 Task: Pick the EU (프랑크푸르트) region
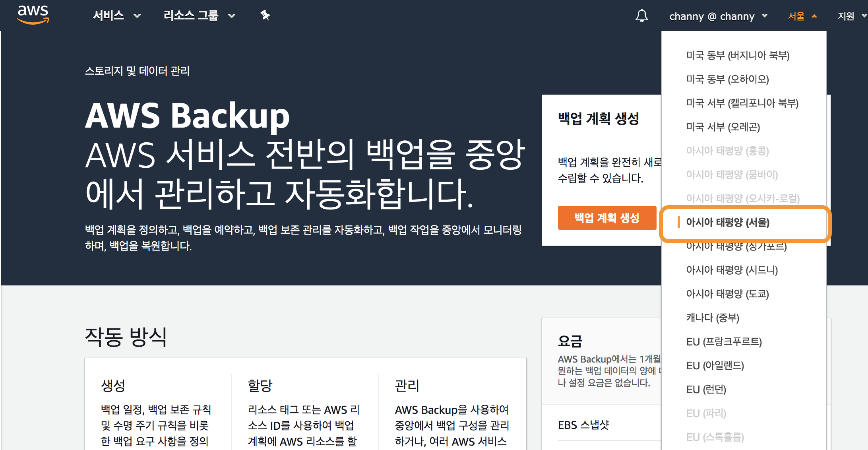click(724, 341)
